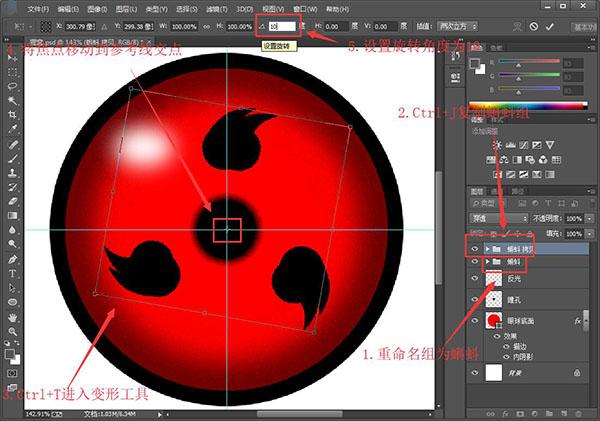Add Brightness/Contrast adjustment sun icon

tap(497, 145)
